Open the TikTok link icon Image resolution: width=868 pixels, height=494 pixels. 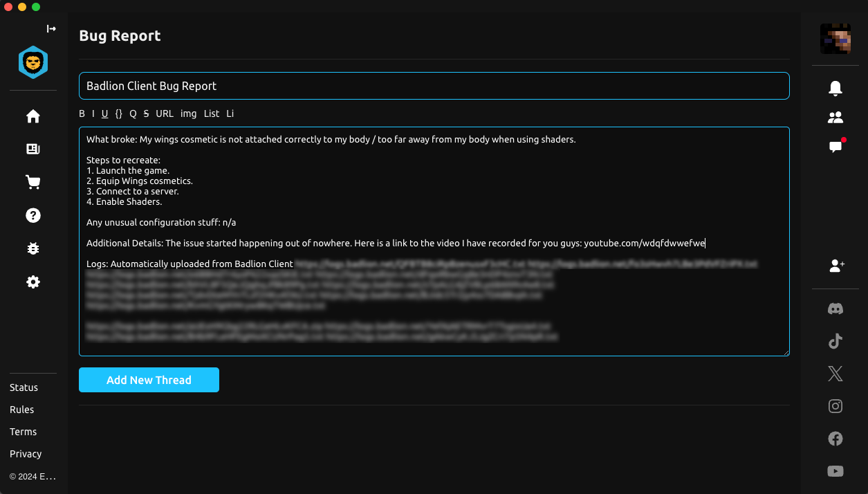coord(835,341)
